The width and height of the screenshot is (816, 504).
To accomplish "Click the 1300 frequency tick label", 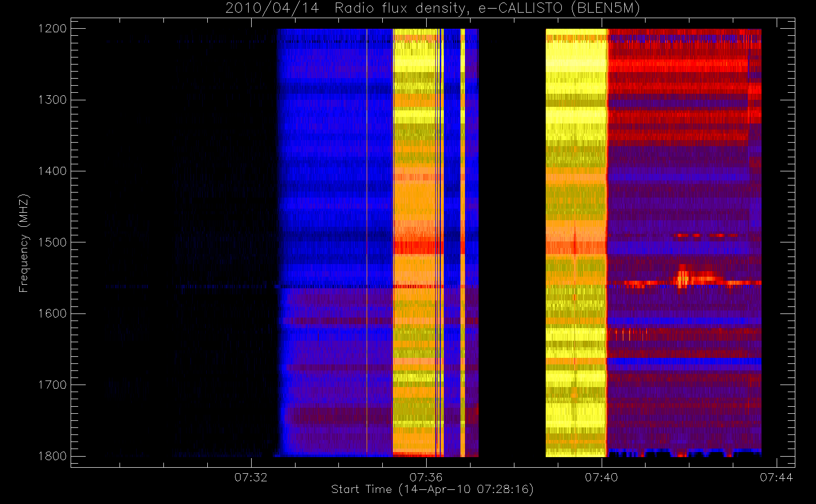I will pos(52,100).
